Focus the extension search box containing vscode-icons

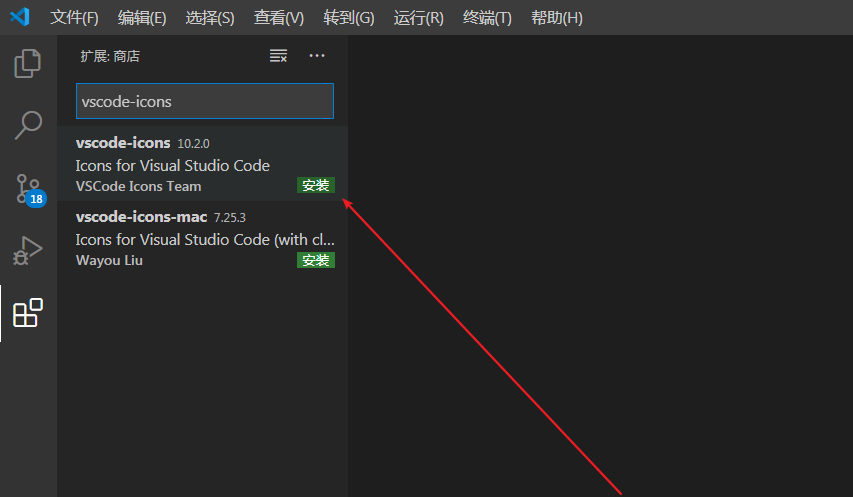[x=205, y=101]
